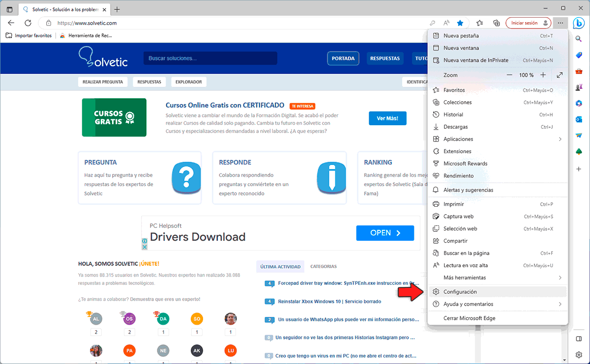Screen dimensions: 590x364
Task: Open Descargas from the menu
Action: [x=498, y=127]
